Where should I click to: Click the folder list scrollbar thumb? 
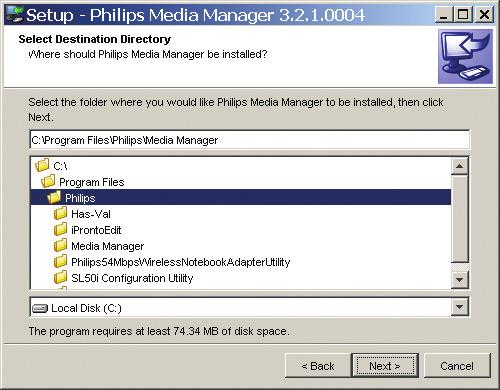pyautogui.click(x=460, y=219)
